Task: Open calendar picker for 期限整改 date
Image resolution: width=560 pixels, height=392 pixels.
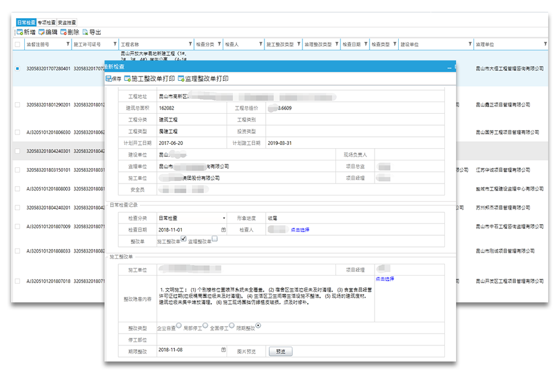Action: pos(223,351)
